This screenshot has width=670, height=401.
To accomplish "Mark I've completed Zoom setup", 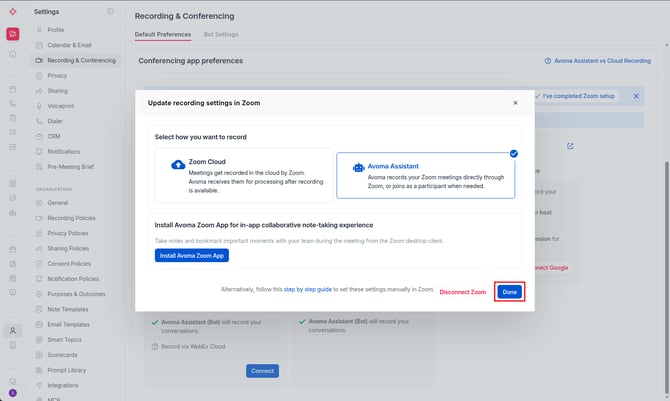I will (575, 96).
